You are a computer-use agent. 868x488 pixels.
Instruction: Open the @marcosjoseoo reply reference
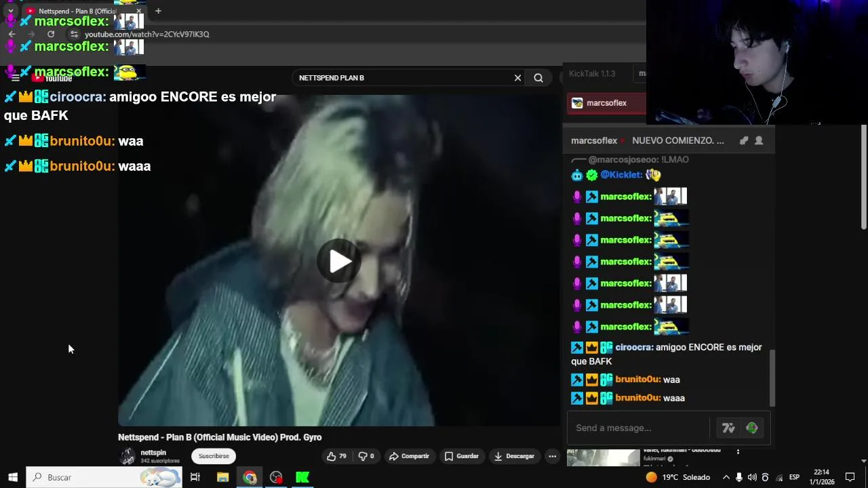[x=638, y=159]
